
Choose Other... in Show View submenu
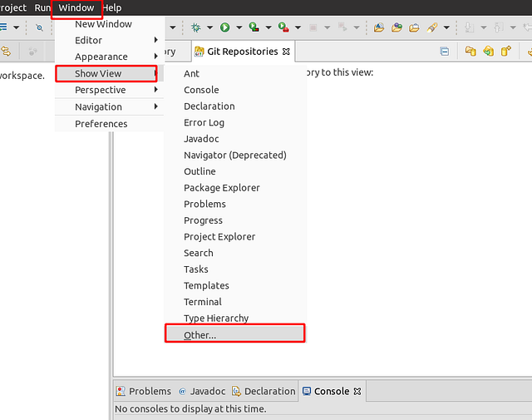pyautogui.click(x=234, y=334)
